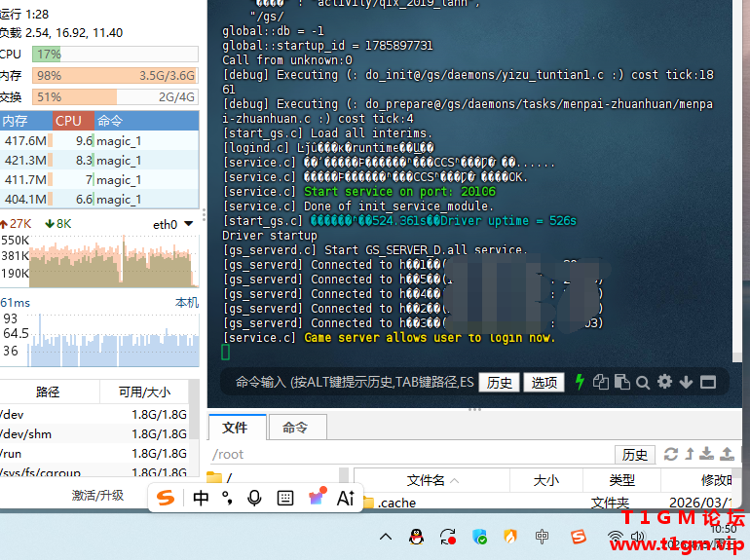Open the soft keyboard icon on IME bar

[x=285, y=498]
